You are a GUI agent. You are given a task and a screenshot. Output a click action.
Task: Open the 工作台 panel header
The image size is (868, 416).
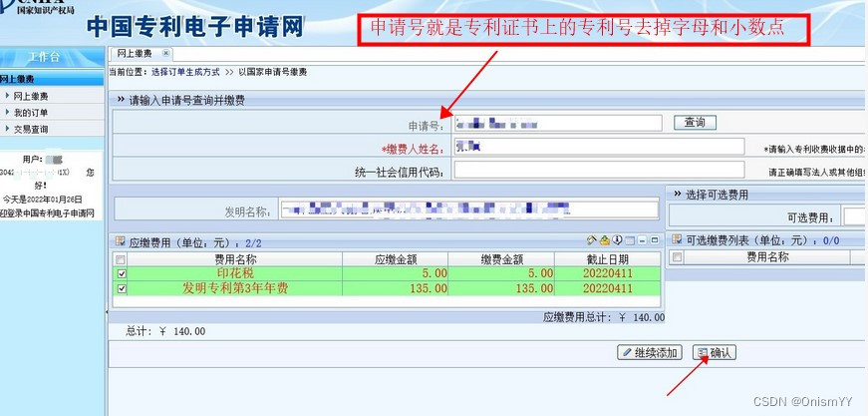tap(52, 58)
